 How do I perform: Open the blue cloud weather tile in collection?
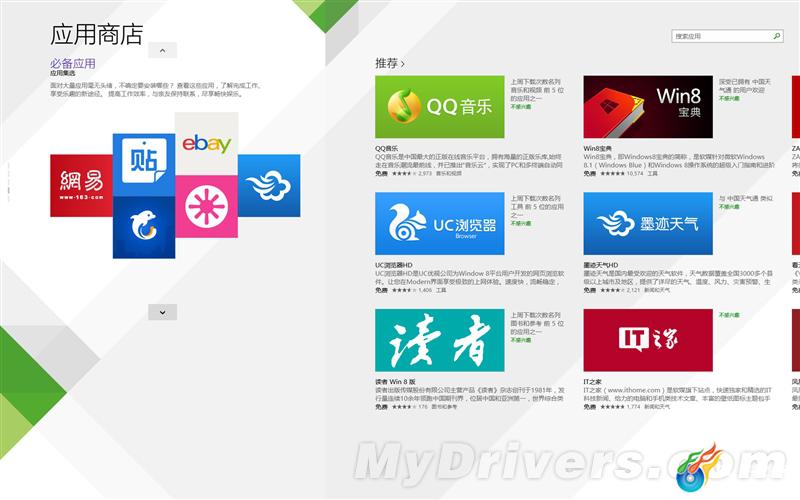(x=269, y=186)
